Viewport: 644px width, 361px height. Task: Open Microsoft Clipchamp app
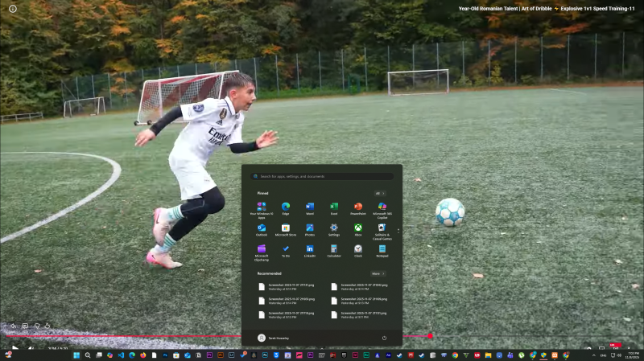pos(261,249)
